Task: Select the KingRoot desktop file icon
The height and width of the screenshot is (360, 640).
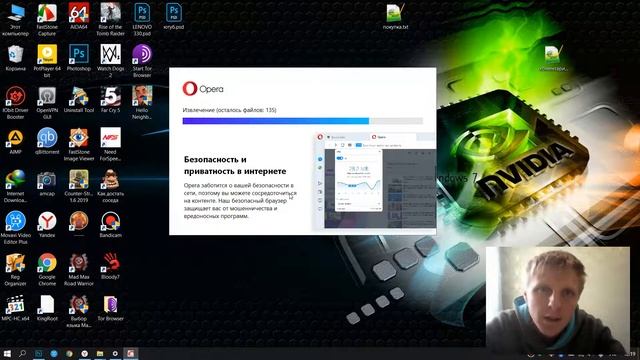Action: coord(47,308)
